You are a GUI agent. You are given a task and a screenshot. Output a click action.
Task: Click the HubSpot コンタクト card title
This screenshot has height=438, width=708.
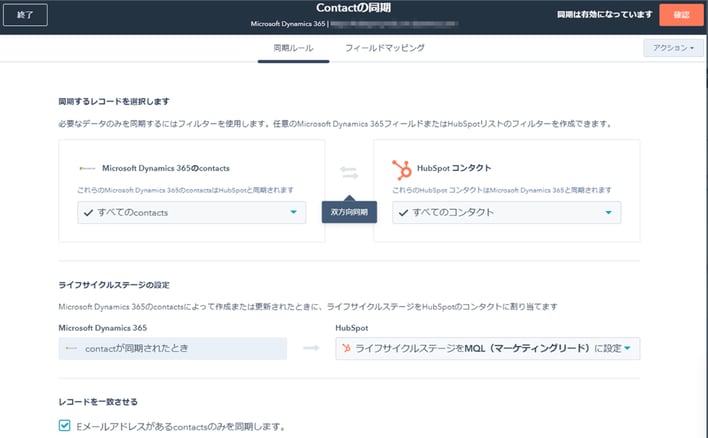454,168
